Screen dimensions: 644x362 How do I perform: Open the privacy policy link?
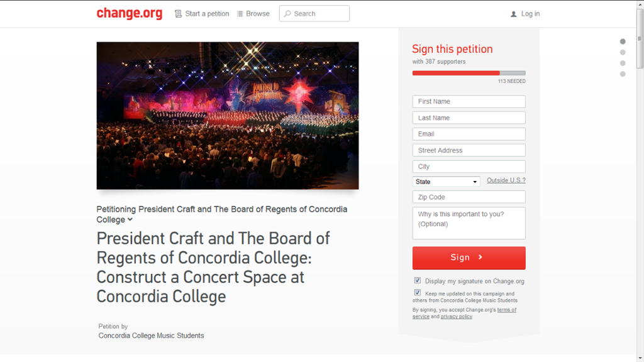pyautogui.click(x=456, y=317)
